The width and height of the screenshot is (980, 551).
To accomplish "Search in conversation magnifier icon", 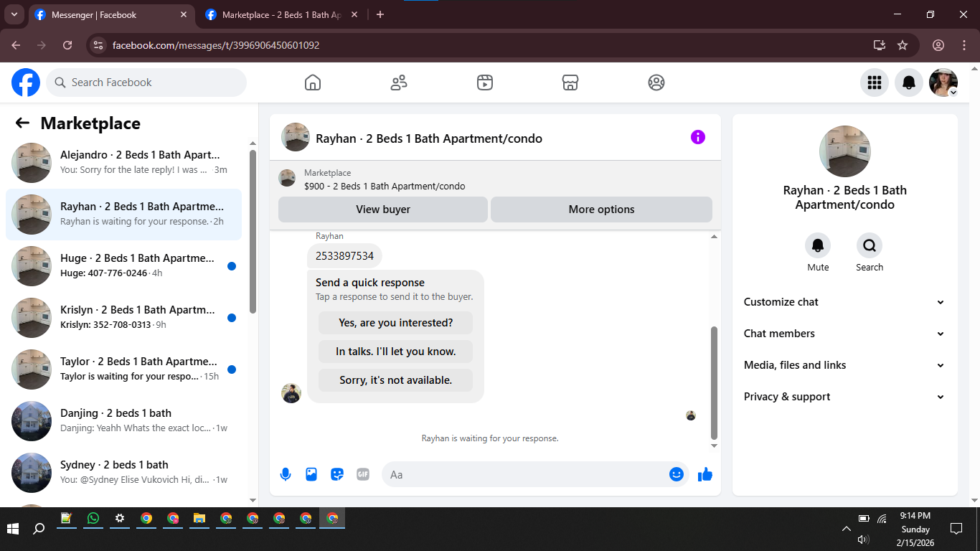I will pos(870,246).
